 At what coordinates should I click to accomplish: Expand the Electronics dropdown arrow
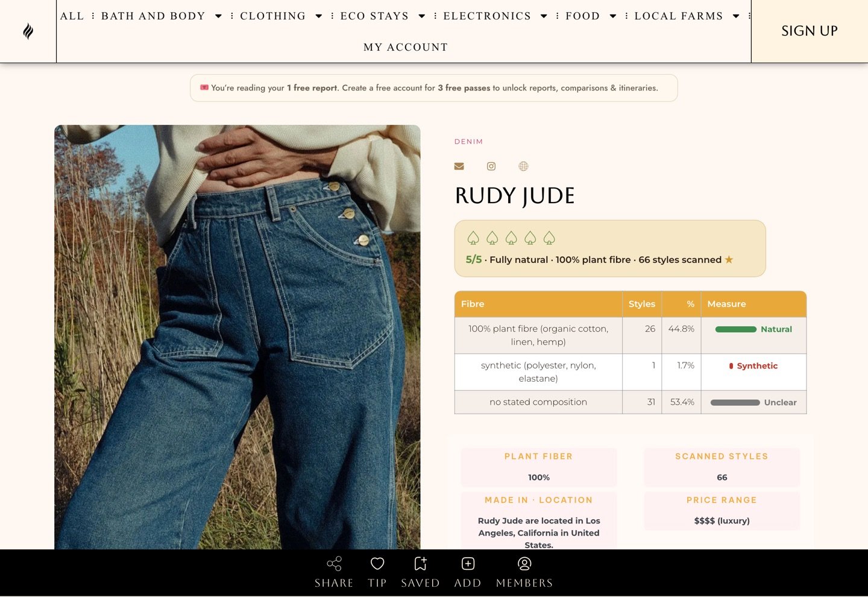point(544,16)
